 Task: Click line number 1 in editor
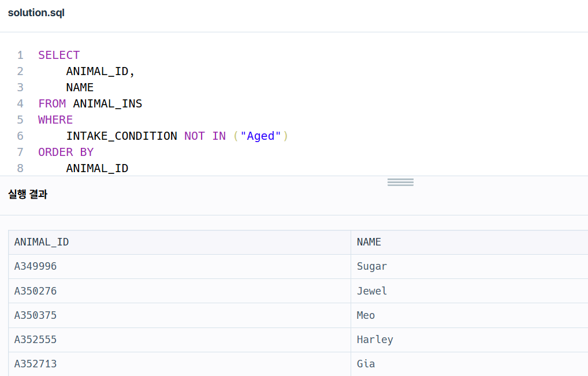[x=20, y=55]
